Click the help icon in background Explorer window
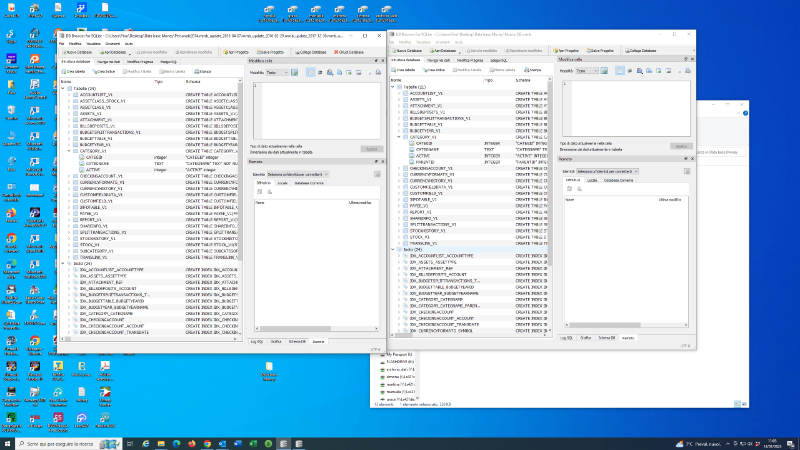The image size is (800, 450). (x=745, y=113)
